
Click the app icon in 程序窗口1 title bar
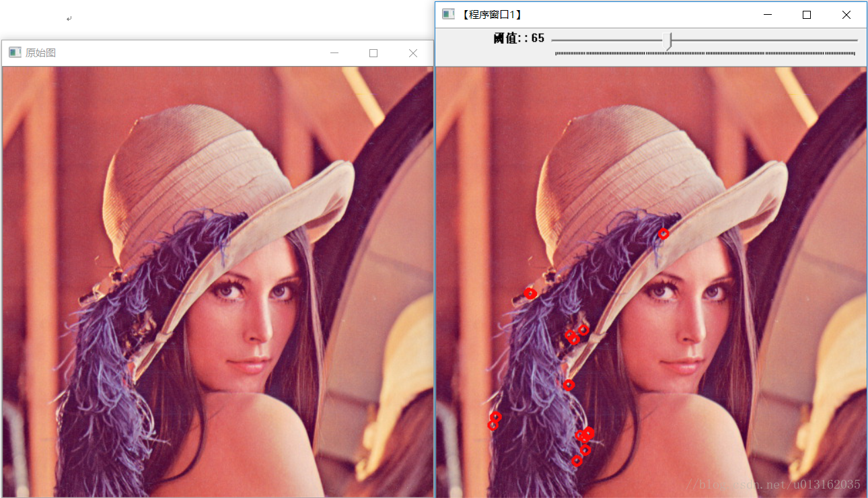click(448, 14)
